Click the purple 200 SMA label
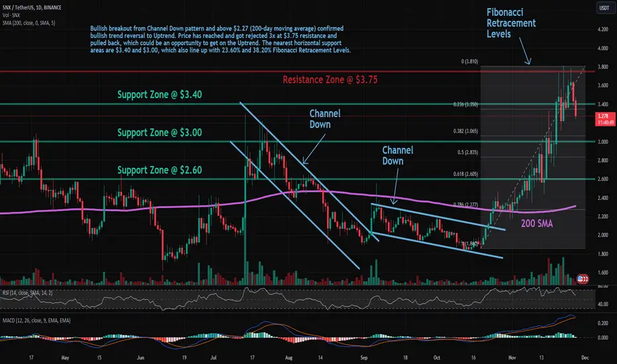Screen dimensions: 617x364 (x=537, y=224)
